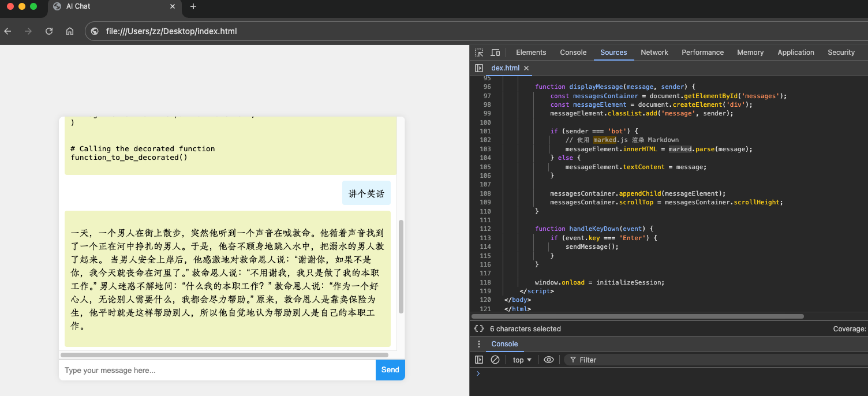Image resolution: width=868 pixels, height=396 pixels.
Task: Show the Sources navigator sidebar
Action: point(479,68)
